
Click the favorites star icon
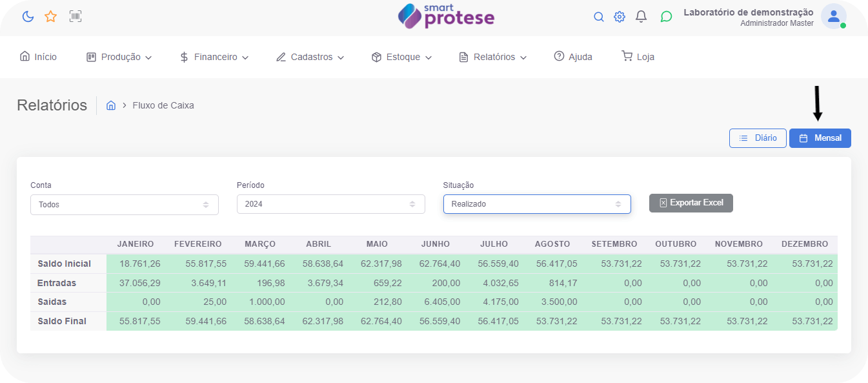[x=51, y=17]
